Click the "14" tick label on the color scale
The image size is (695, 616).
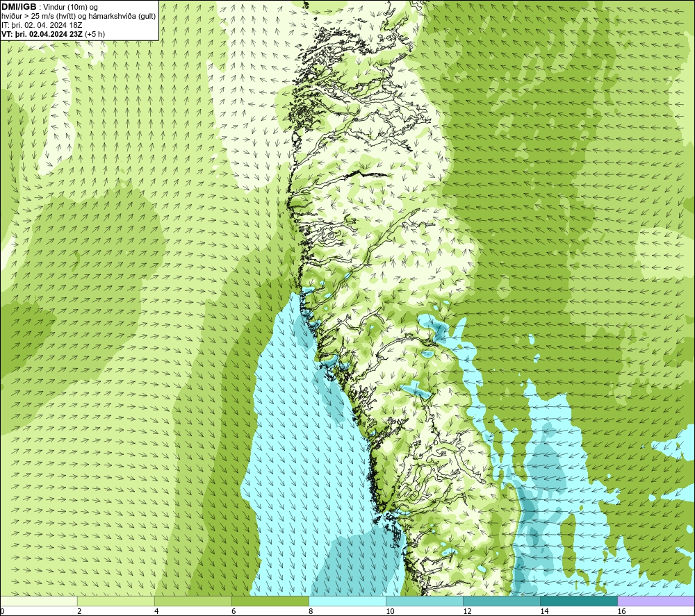point(544,612)
